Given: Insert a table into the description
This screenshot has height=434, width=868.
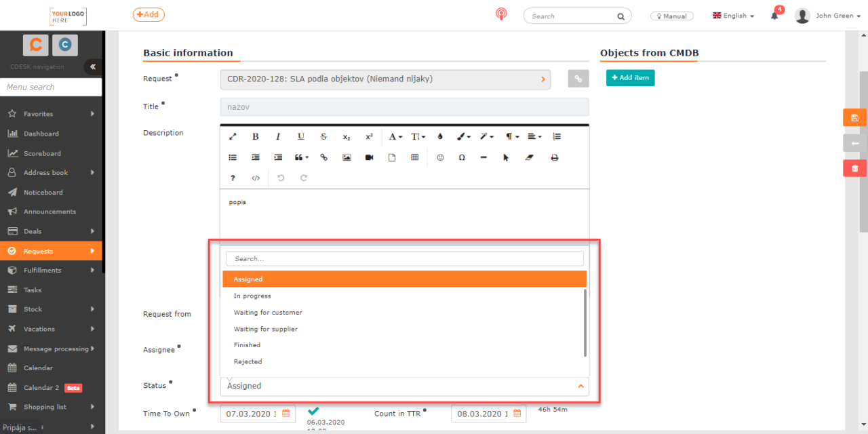Looking at the screenshot, I should click(x=414, y=157).
